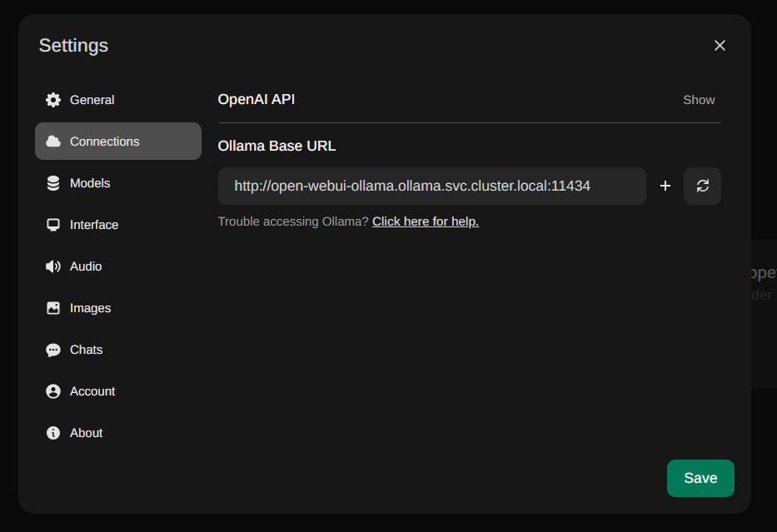The height and width of the screenshot is (532, 777).
Task: Click the speech bubble icon for Chats
Action: [53, 350]
